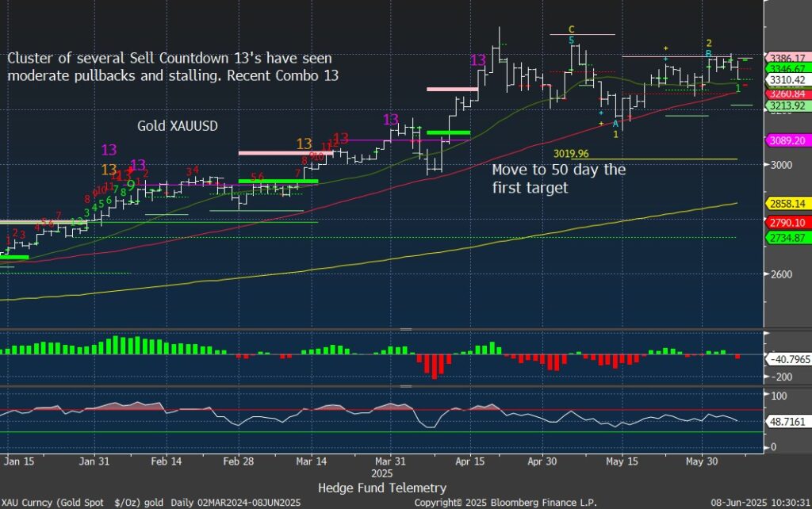Viewport: 812px width, 509px height.
Task: Click the cyan B wave label
Action: tap(709, 53)
